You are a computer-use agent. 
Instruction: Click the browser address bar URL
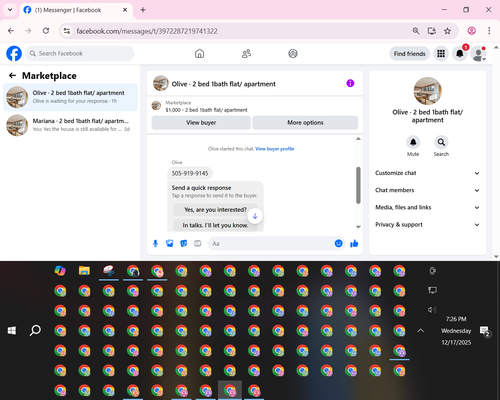pyautogui.click(x=147, y=31)
